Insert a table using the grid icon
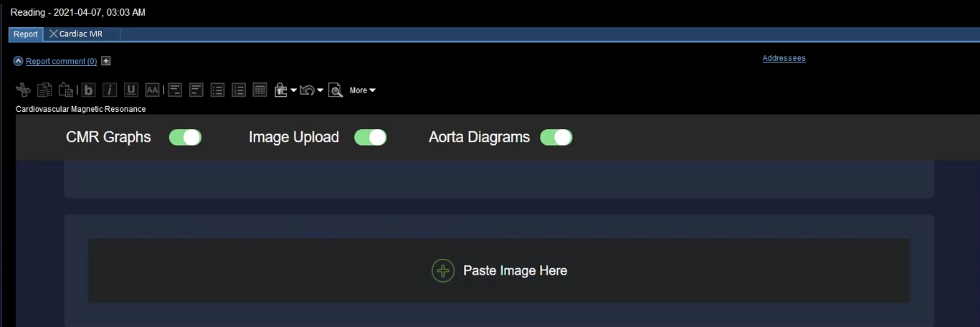980x327 pixels. point(260,90)
